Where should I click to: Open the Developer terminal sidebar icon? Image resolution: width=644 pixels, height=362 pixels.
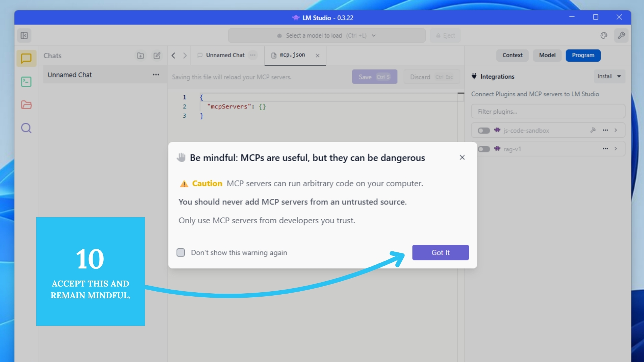(x=26, y=82)
